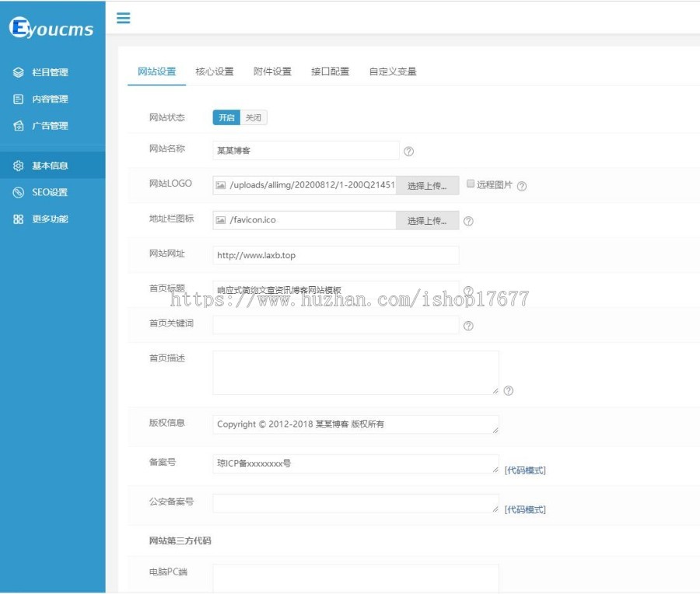The height and width of the screenshot is (594, 700).
Task: Click the SEO设置 sidebar icon
Action: pos(19,192)
